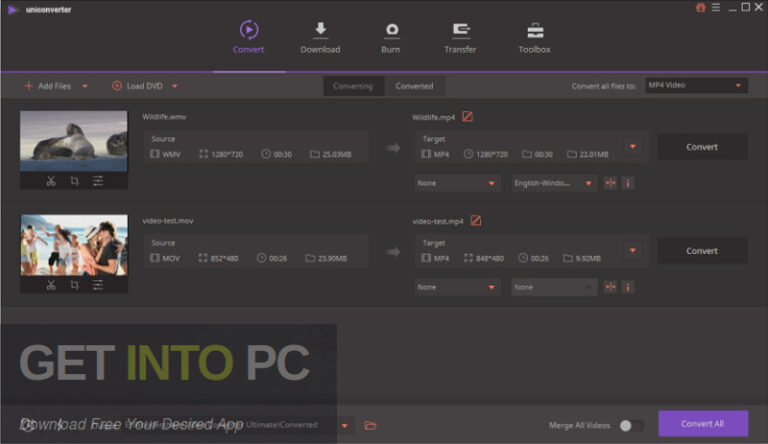
Task: Open the Convert section
Action: (248, 37)
